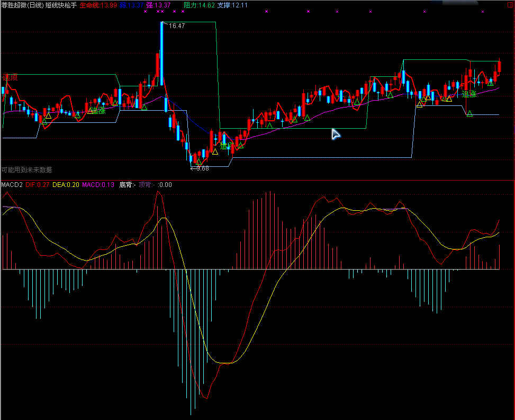Click the MACD2 indicator panel label
This screenshot has width=515, height=420.
tap(12, 185)
